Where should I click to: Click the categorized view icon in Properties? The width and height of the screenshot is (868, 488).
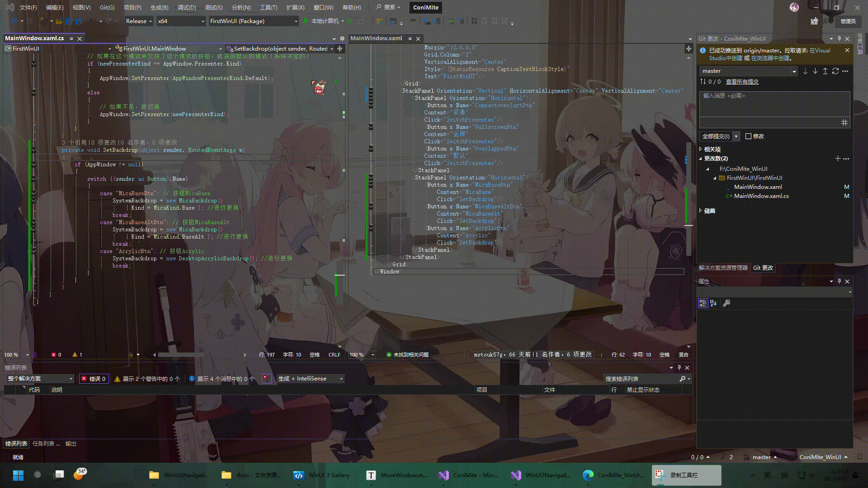(703, 303)
